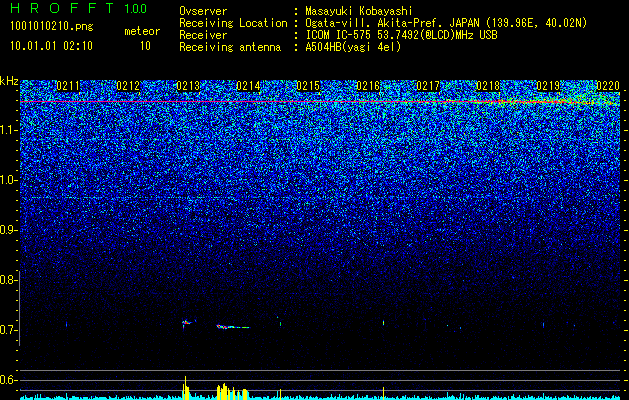Screen dimensions: 629x400
Task: Click the 0.7 frequency axis label
Action: point(8,330)
